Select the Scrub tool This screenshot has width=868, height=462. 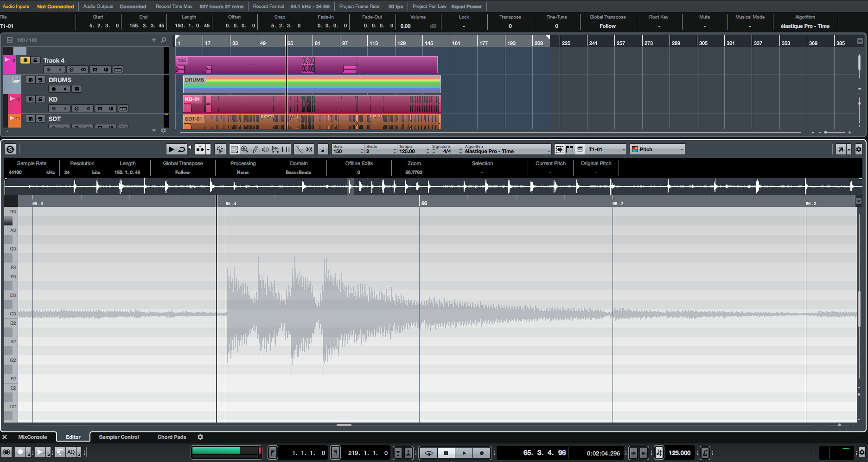[x=275, y=149]
